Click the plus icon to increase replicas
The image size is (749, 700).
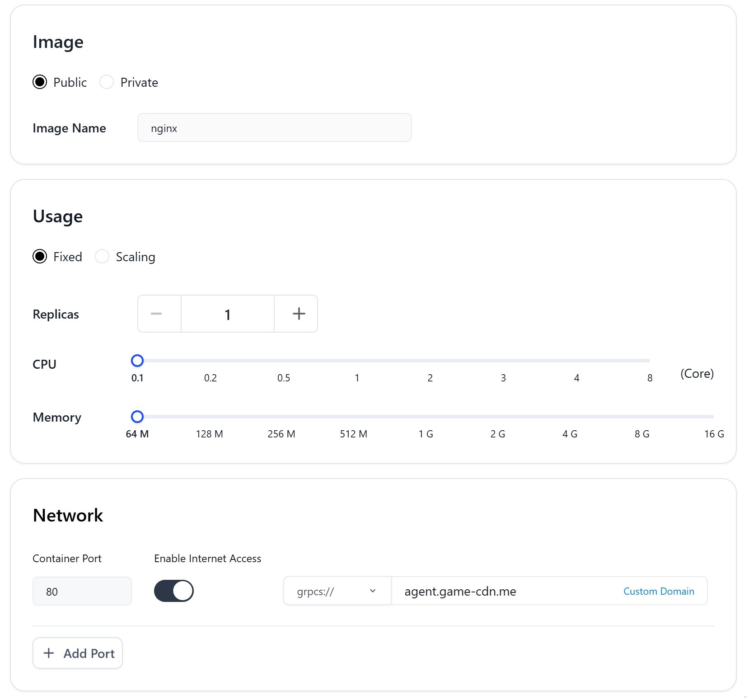click(298, 314)
